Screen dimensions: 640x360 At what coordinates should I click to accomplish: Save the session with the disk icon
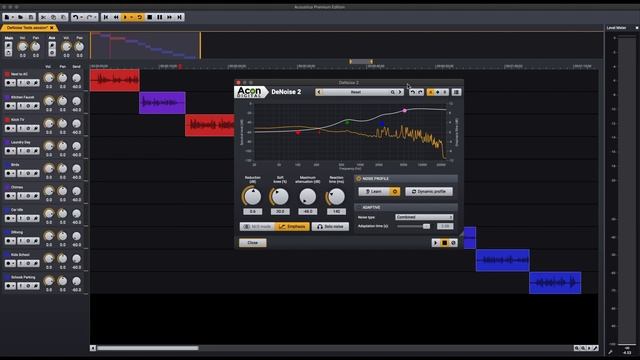click(31, 17)
